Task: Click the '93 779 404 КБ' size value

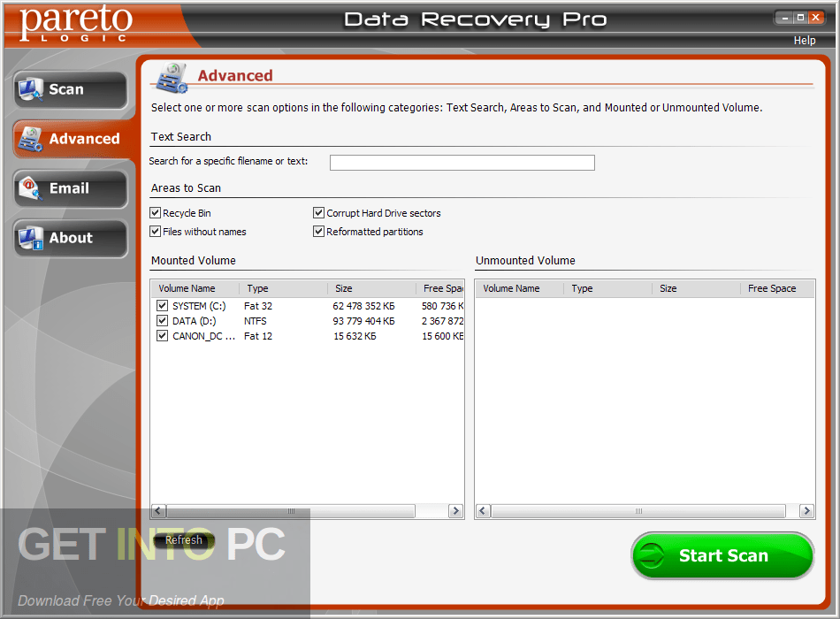Action: pyautogui.click(x=363, y=321)
